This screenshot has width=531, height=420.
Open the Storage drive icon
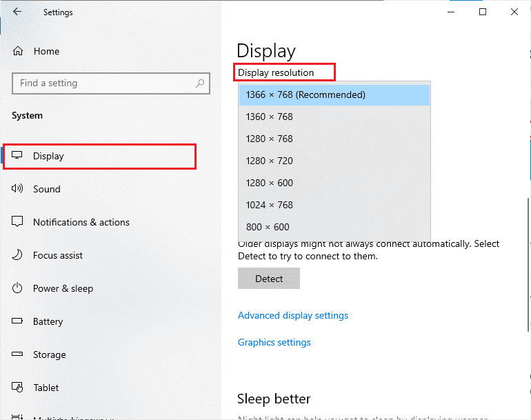click(x=18, y=354)
